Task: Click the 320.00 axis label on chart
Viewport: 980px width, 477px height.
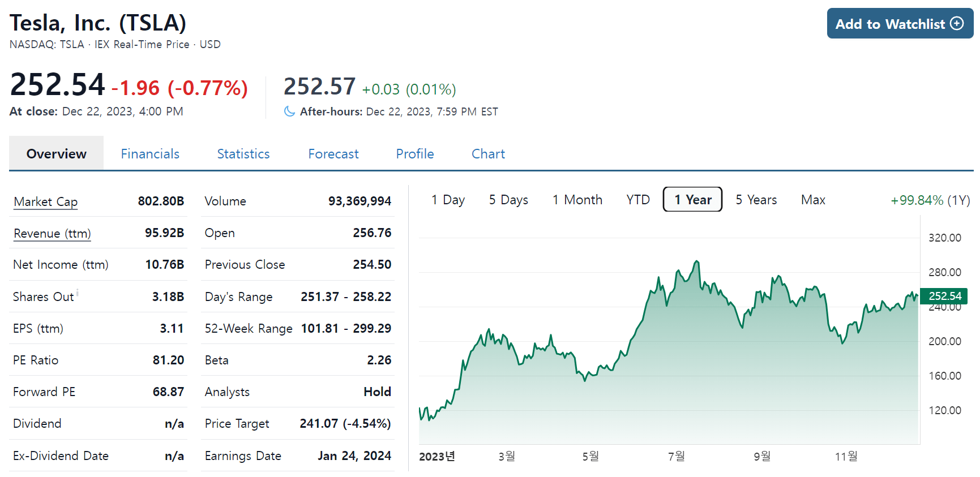Action: 944,238
